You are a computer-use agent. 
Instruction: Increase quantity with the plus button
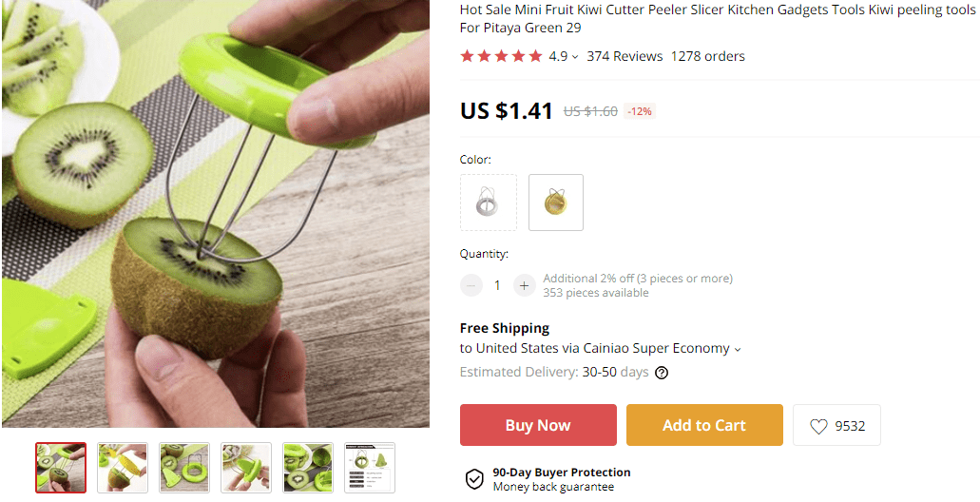(x=524, y=285)
